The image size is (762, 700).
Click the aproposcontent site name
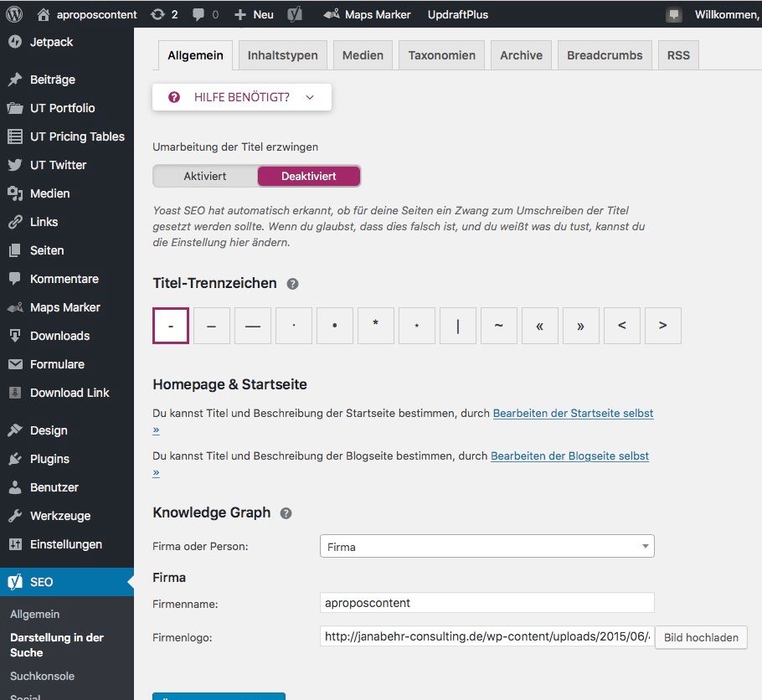96,14
